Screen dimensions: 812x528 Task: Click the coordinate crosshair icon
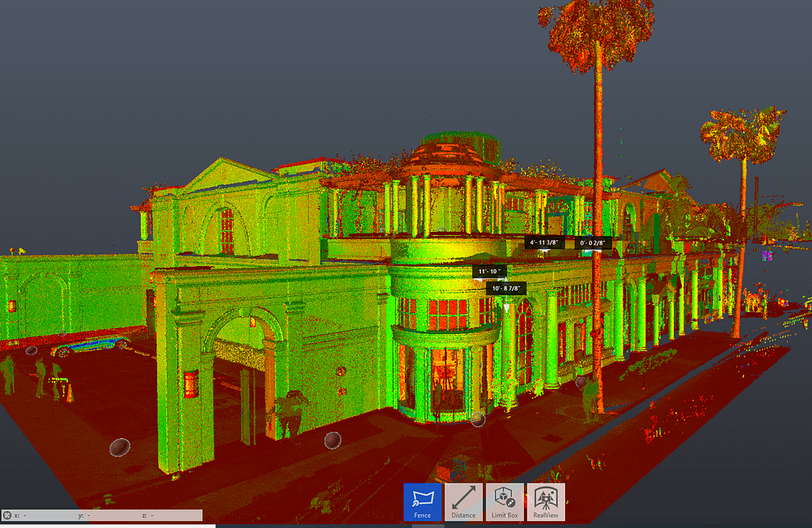tap(7, 515)
